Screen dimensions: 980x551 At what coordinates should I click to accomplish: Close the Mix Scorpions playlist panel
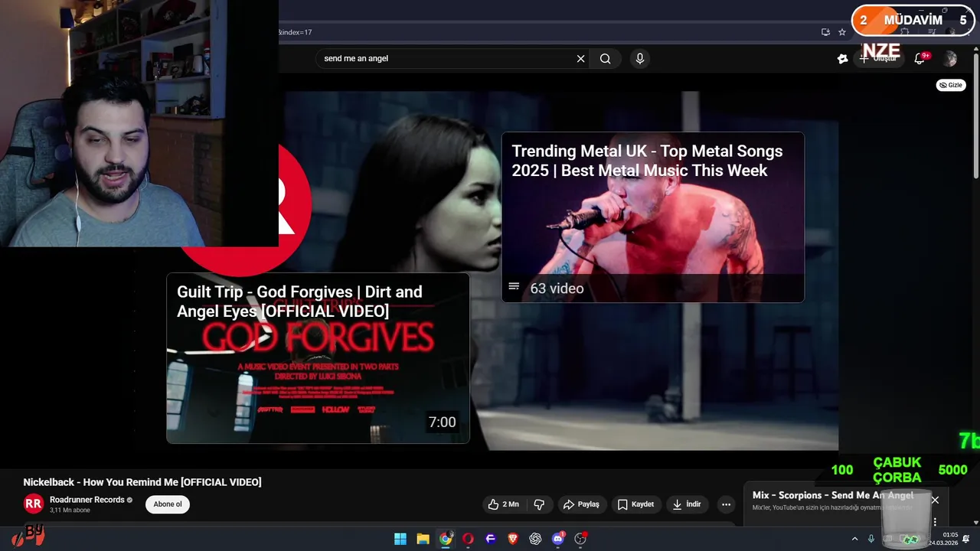[935, 500]
